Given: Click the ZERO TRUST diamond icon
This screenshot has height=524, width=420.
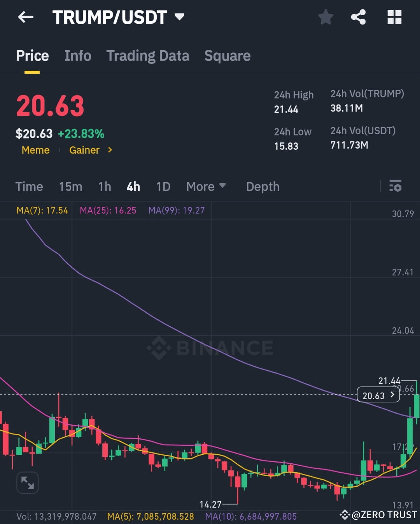Looking at the screenshot, I should click(345, 515).
